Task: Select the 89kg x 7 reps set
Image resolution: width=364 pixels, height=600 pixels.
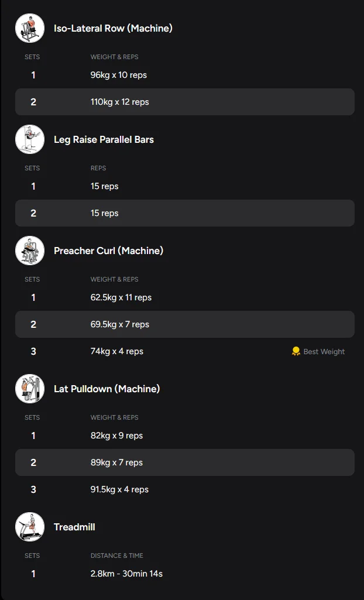Action: 184,462
